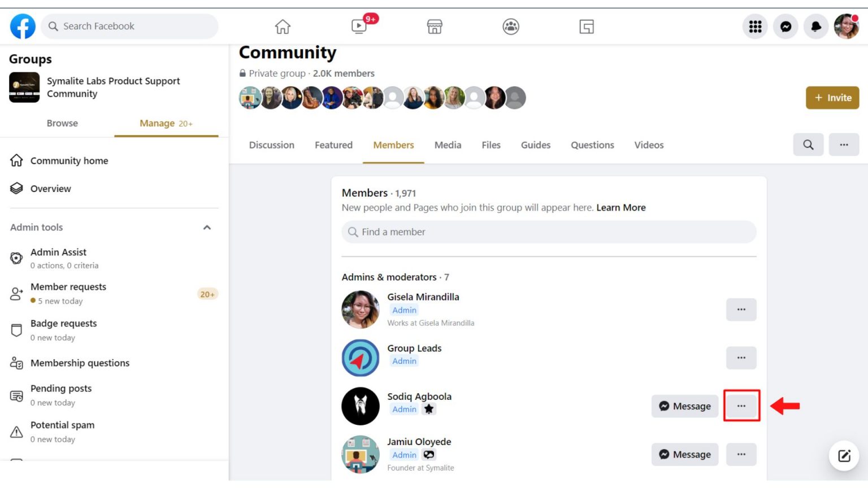Click your profile picture top right
The width and height of the screenshot is (868, 488).
coord(845,26)
